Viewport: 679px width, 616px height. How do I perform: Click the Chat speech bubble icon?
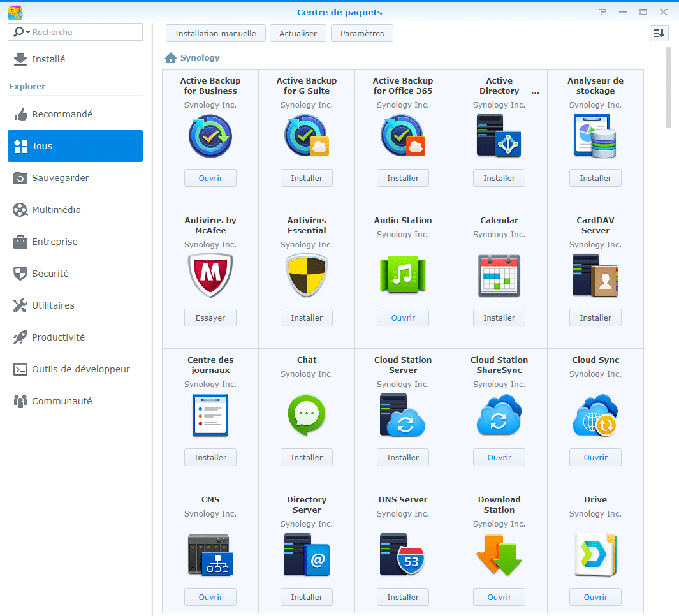coord(307,415)
